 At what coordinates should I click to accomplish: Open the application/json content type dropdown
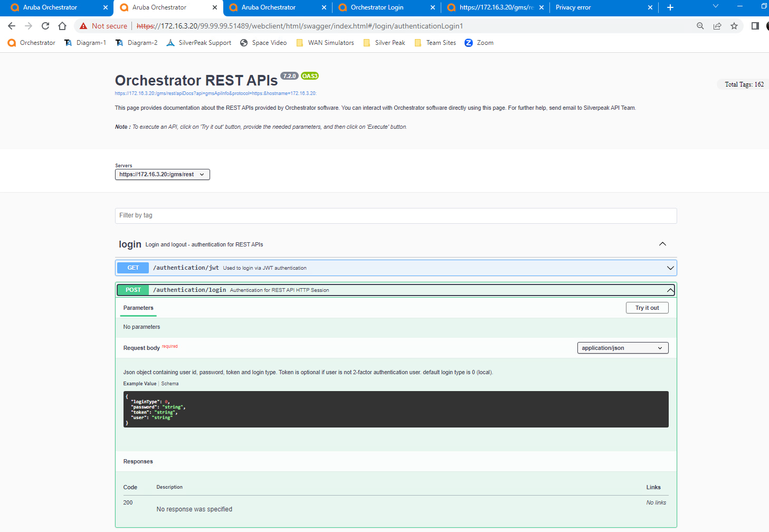(623, 348)
